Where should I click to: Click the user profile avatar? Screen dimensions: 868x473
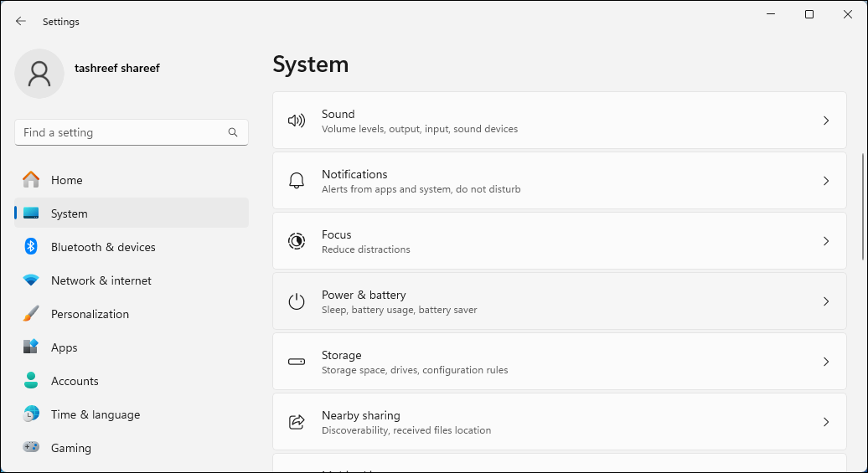coord(39,74)
